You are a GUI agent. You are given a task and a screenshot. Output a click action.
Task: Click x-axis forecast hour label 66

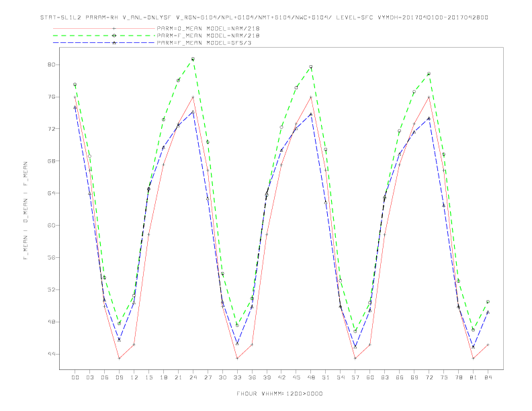[x=400, y=377]
